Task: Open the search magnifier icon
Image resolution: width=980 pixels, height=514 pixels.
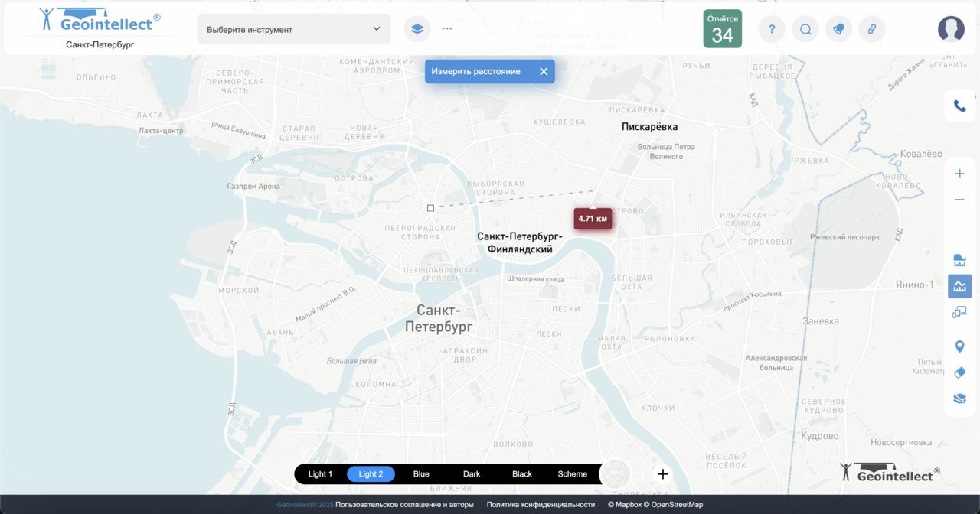Action: click(805, 29)
